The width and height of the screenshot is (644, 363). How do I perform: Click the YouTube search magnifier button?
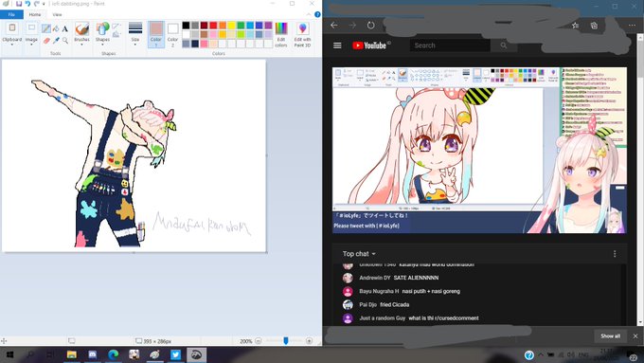click(x=504, y=45)
